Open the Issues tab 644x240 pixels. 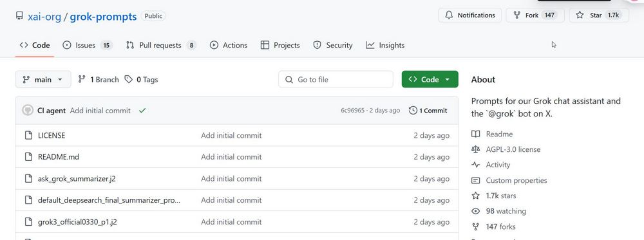88,45
